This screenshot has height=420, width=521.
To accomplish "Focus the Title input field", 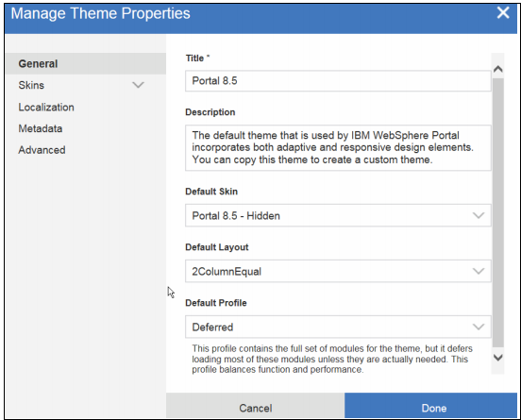I will 338,81.
